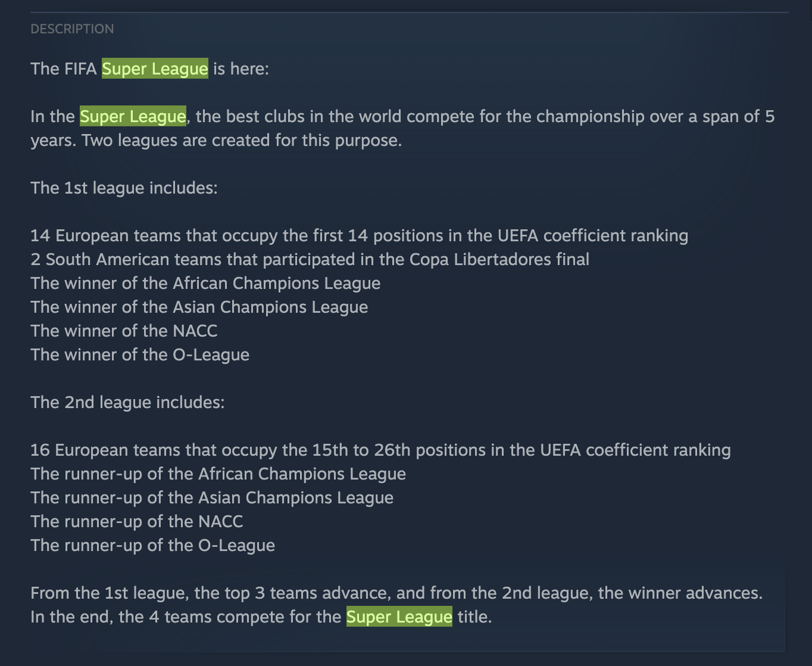Viewport: 812px width, 666px height.
Task: Click 'The runner-up of the NACC' line
Action: pyautogui.click(x=136, y=522)
